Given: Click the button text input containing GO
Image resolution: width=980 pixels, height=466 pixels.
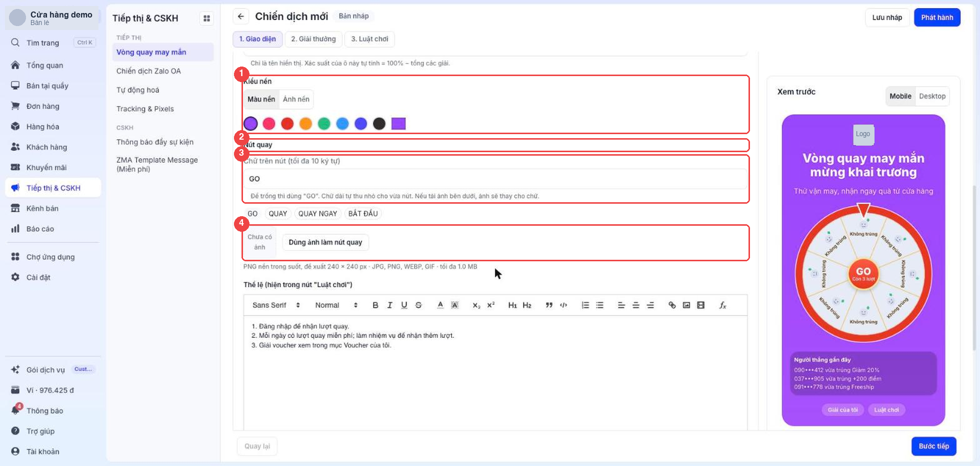Looking at the screenshot, I should pos(495,179).
